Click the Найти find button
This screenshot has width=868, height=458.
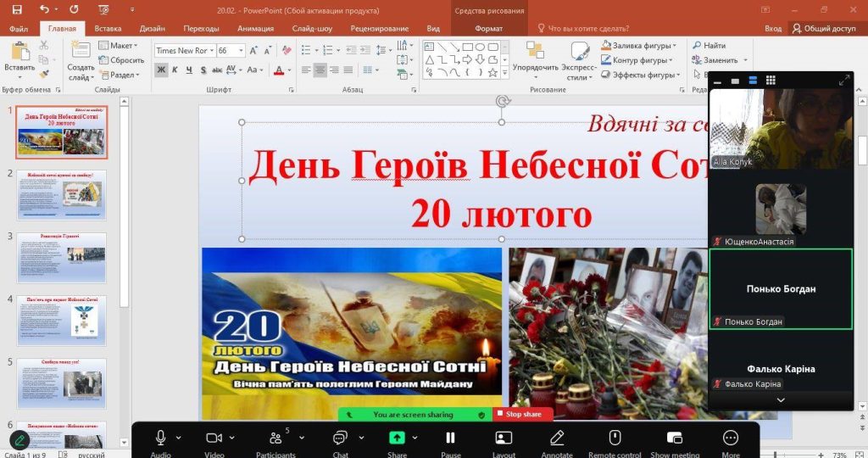click(709, 46)
